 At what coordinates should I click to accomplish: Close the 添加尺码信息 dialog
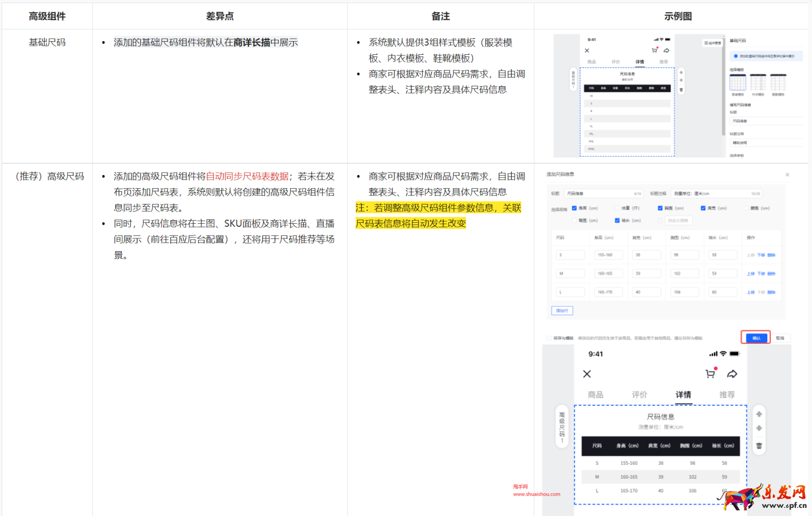pos(787,175)
